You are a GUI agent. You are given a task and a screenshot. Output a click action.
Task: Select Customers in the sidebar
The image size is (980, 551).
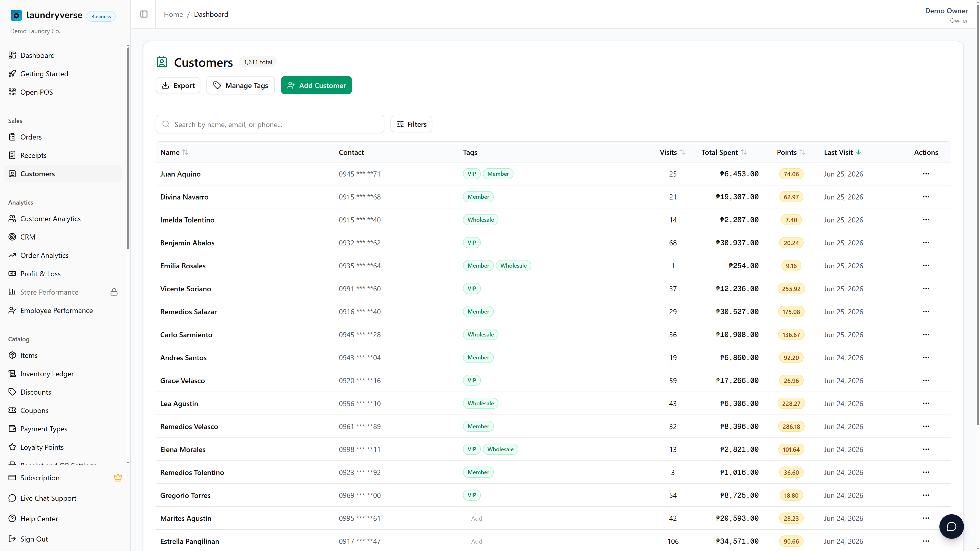click(x=63, y=174)
